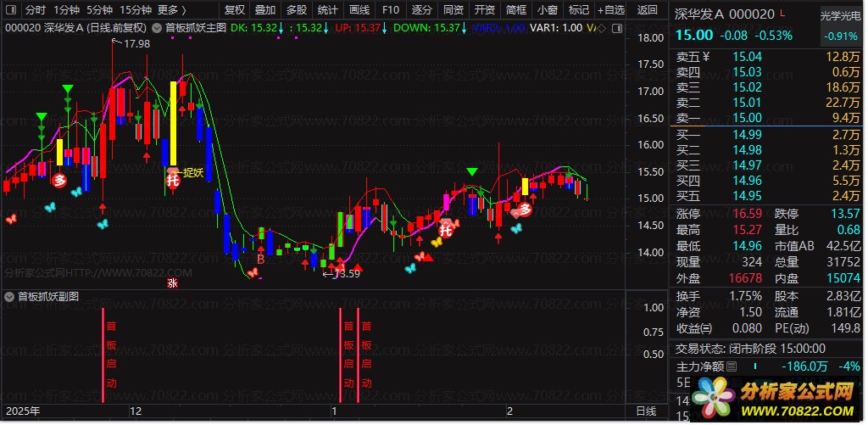Click the 涨 marker below the price chart
This screenshot has width=868, height=425.
click(x=173, y=283)
